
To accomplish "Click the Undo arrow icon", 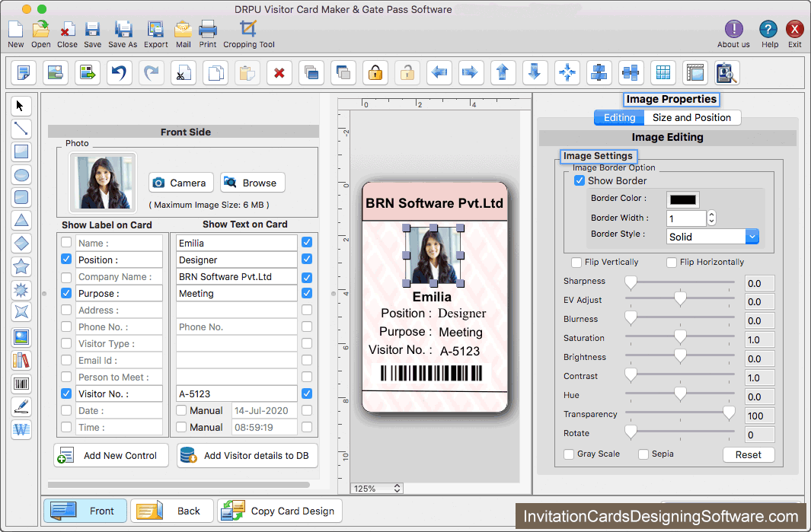I will (120, 72).
